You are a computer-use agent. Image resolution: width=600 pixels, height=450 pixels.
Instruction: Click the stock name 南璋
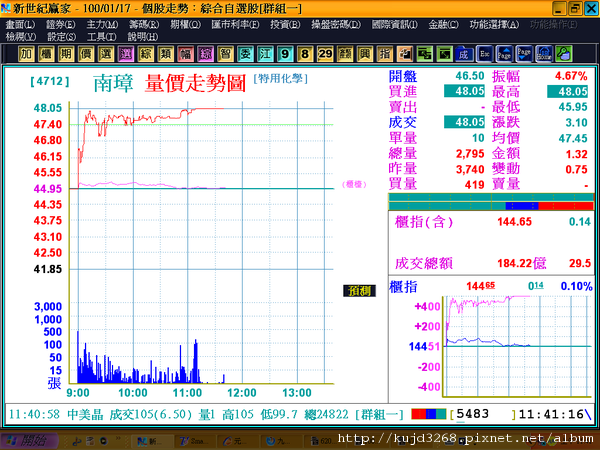coord(113,83)
